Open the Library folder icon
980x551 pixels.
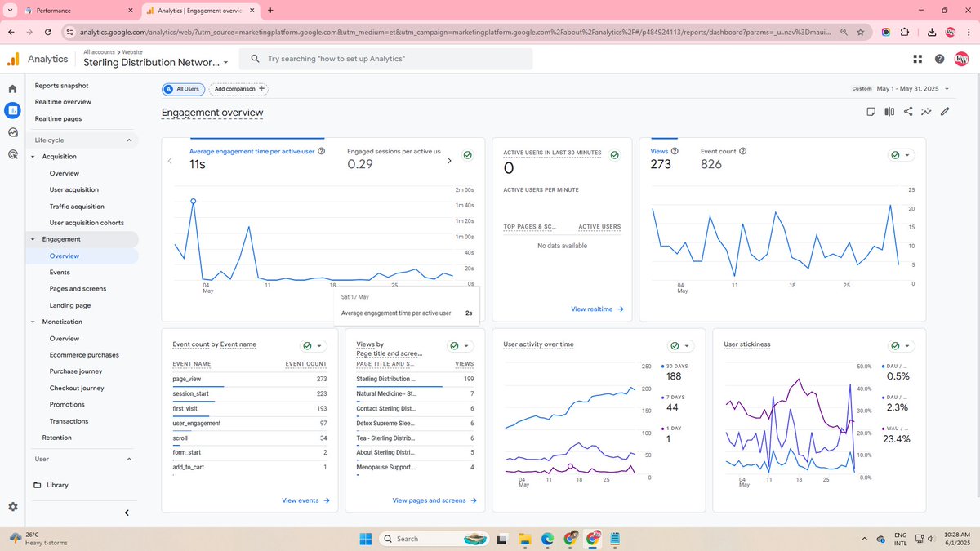(x=37, y=485)
